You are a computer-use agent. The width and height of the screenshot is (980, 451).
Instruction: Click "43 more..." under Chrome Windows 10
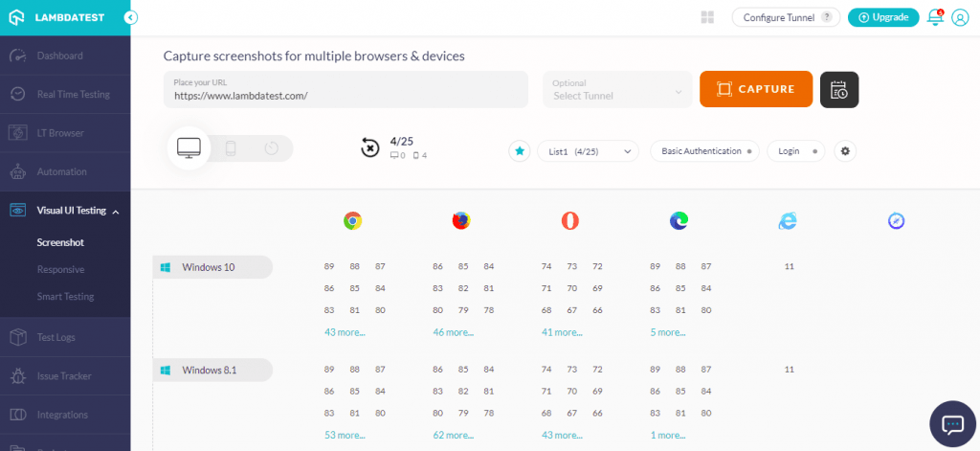[x=345, y=332]
